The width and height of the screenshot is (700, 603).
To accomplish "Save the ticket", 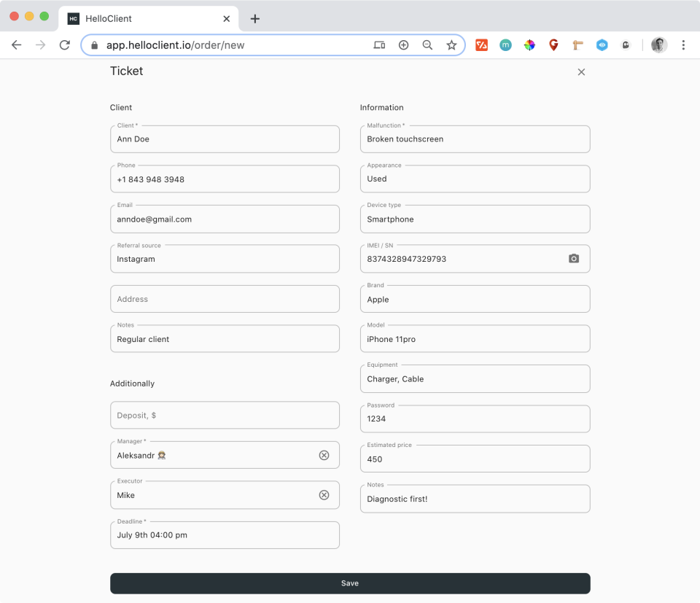I will pos(350,583).
